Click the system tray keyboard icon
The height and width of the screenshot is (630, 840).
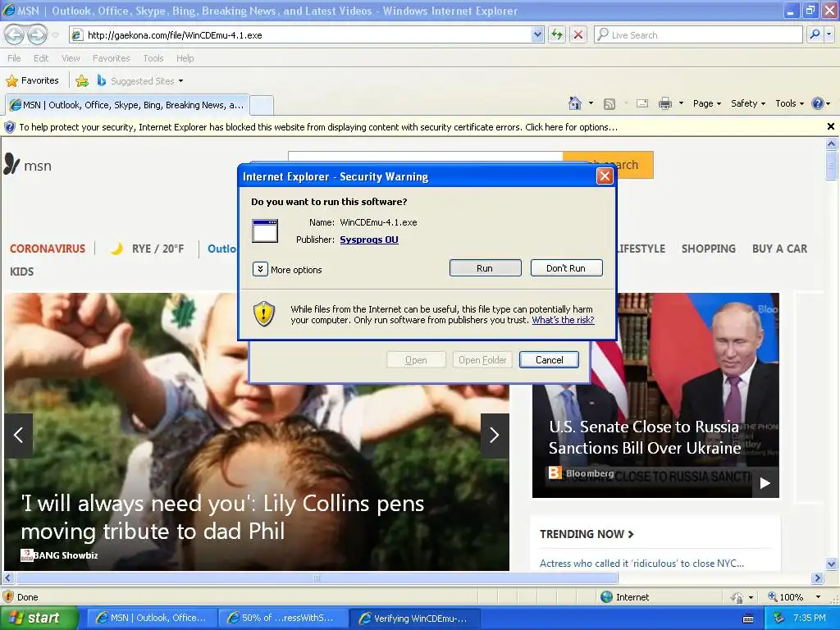click(748, 619)
